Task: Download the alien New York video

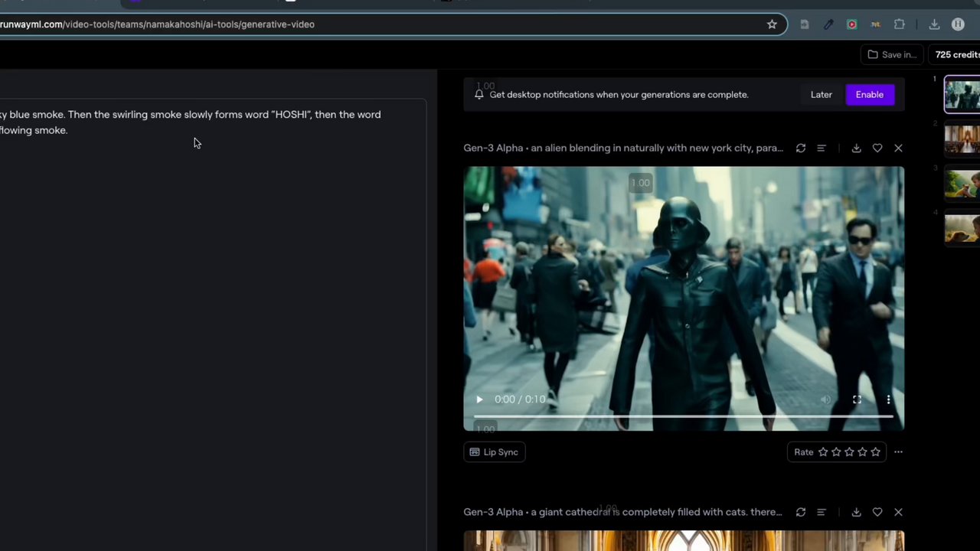Action: tap(857, 148)
